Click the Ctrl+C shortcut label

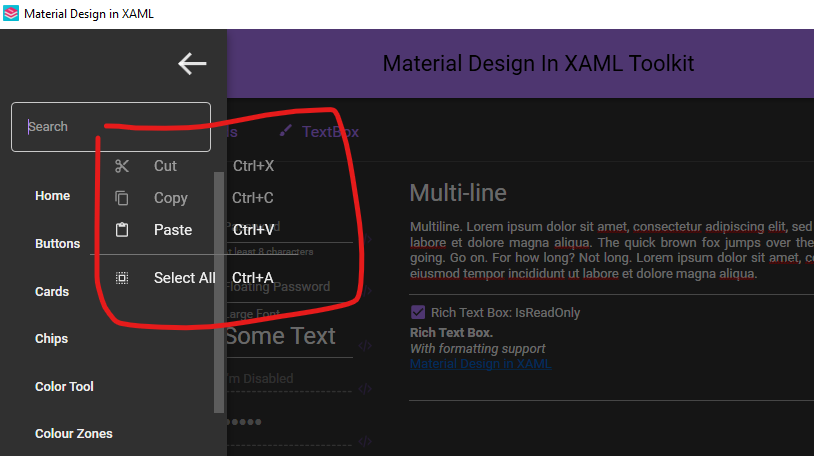253,198
